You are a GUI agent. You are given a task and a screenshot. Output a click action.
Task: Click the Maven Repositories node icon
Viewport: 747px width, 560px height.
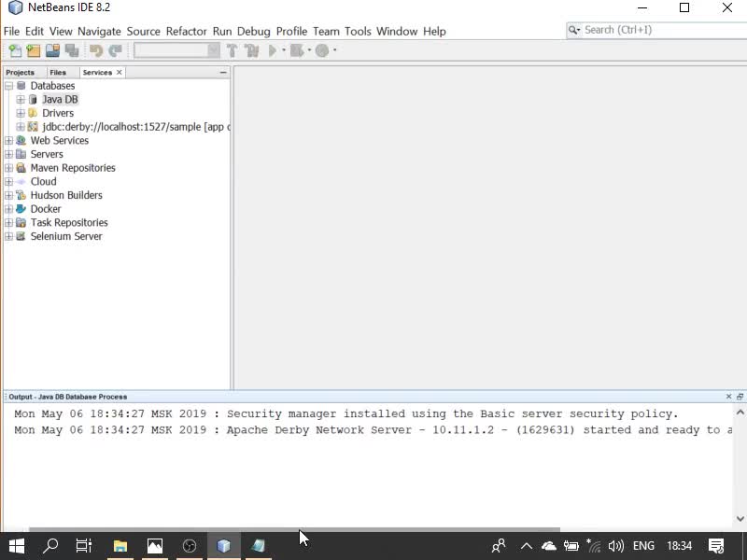21,168
